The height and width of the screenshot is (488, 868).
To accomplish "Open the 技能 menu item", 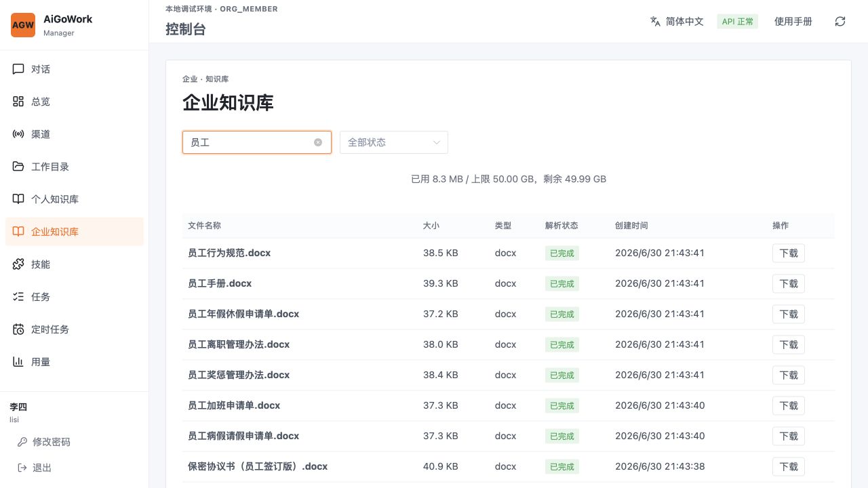I will (75, 264).
